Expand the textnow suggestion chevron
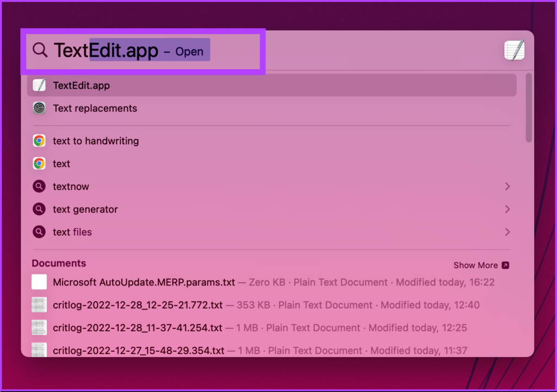This screenshot has height=392, width=557. point(507,186)
